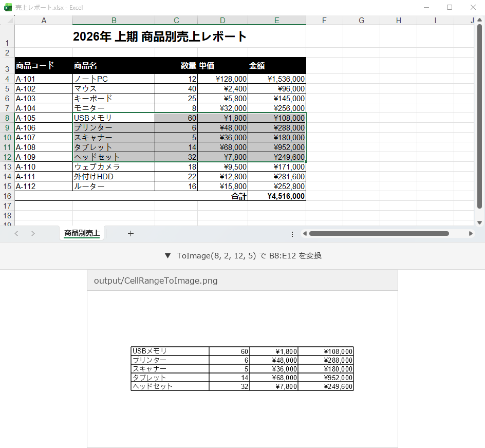Image resolution: width=485 pixels, height=448 pixels.
Task: Select the マウス cell
Action: 114,88
